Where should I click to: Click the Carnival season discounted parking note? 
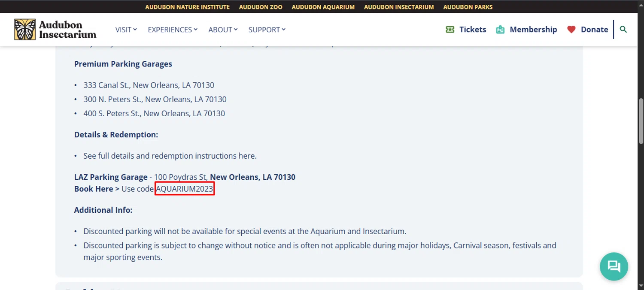pos(320,251)
